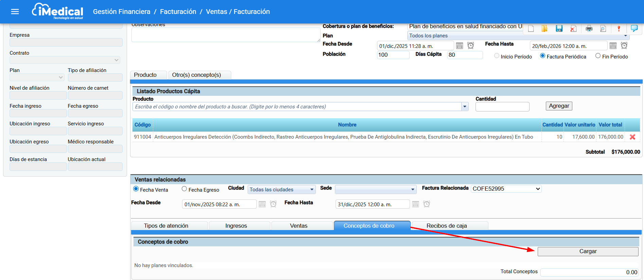Remove product 911004 with red X
The image size is (644, 280).
[x=632, y=137]
